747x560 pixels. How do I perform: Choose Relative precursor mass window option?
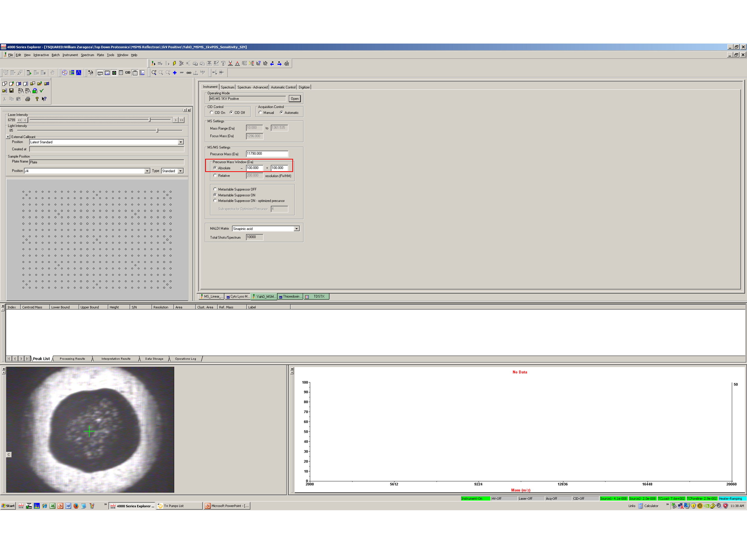click(215, 175)
